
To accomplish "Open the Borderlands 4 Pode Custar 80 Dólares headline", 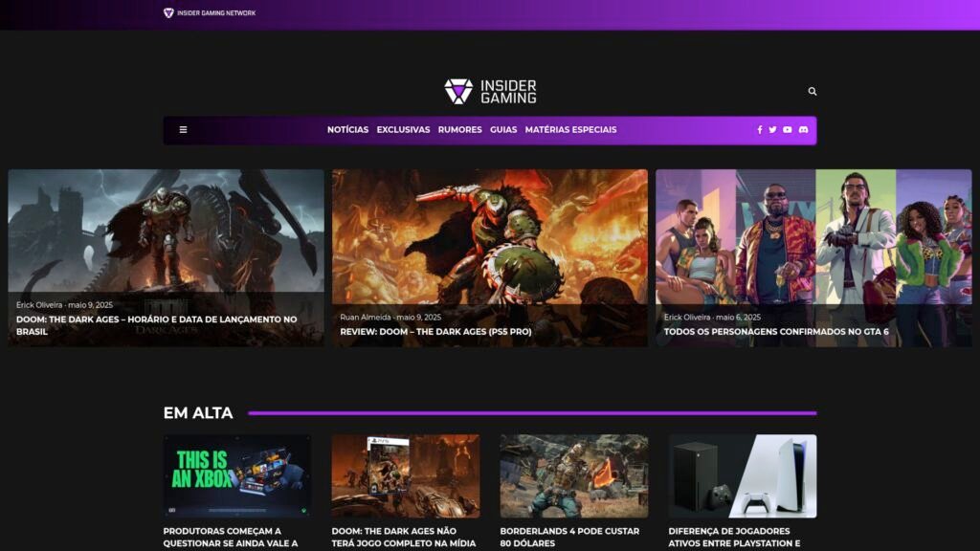I will [x=569, y=538].
